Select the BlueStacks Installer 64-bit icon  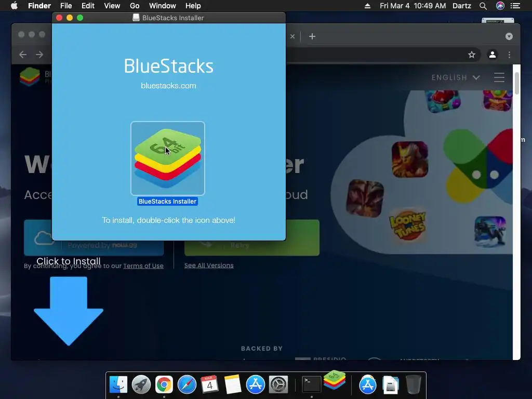168,158
